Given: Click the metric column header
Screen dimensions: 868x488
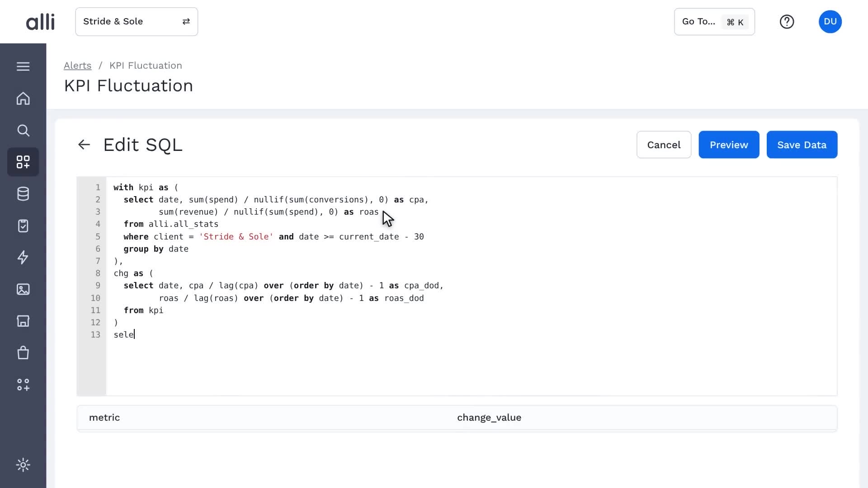Looking at the screenshot, I should click(104, 418).
